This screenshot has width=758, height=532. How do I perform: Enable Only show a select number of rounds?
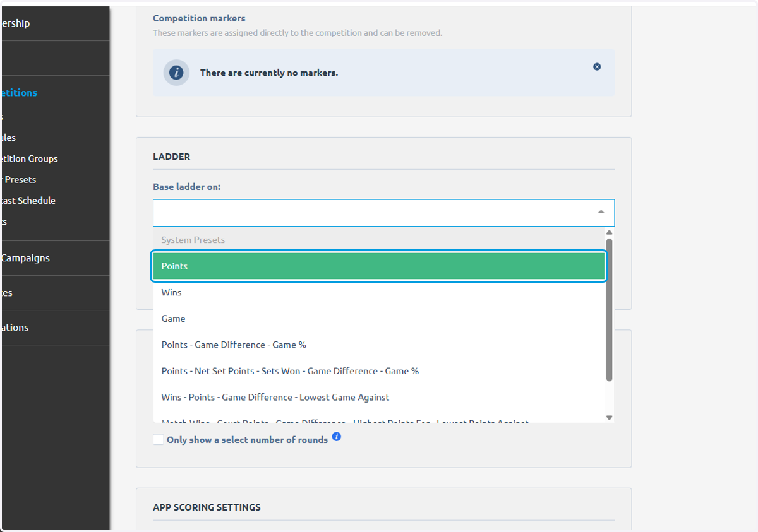(159, 439)
